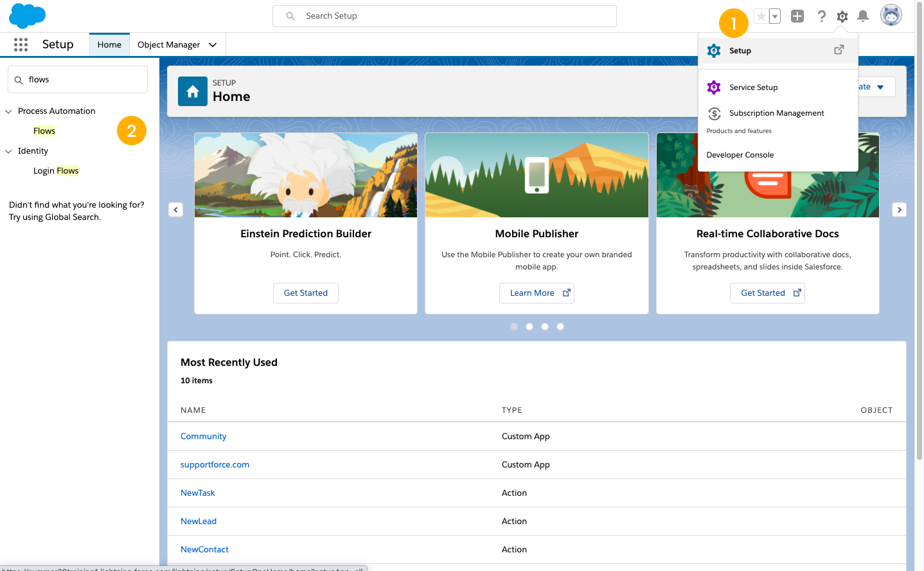The image size is (924, 571).
Task: Select the first carousel dot indicator
Action: (x=514, y=327)
